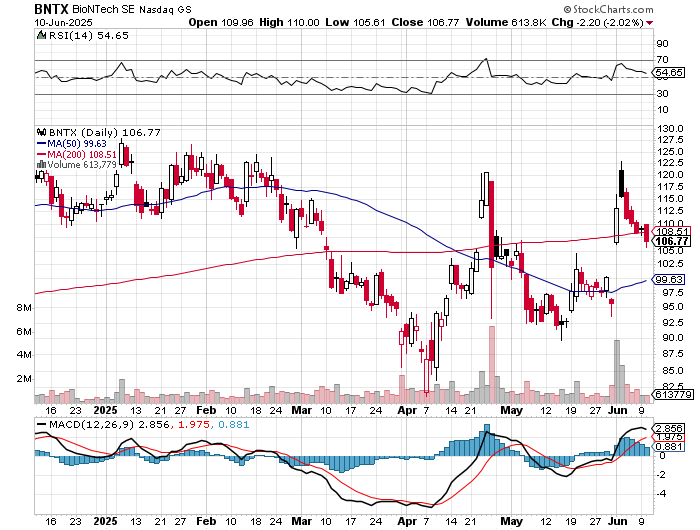Click the MA(50) 99.63 legend text
Image resolution: width=700 pixels, height=530 pixels.
77,144
